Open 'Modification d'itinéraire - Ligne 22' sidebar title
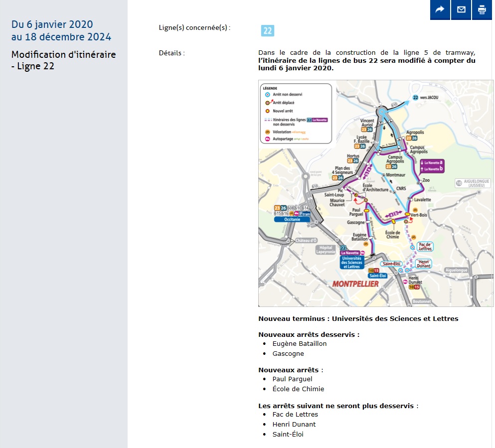The image size is (495, 448). pyautogui.click(x=63, y=60)
